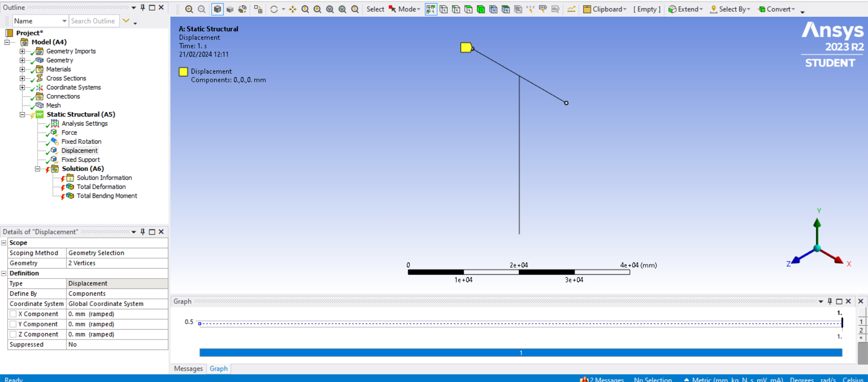Open the Extend menu
The height and width of the screenshot is (382, 868).
coord(685,9)
